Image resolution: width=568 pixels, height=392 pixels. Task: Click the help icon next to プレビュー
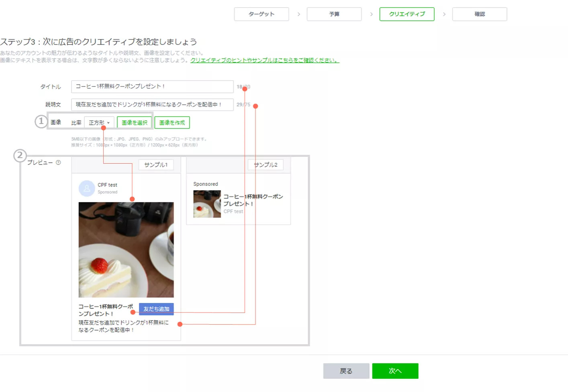pos(58,162)
